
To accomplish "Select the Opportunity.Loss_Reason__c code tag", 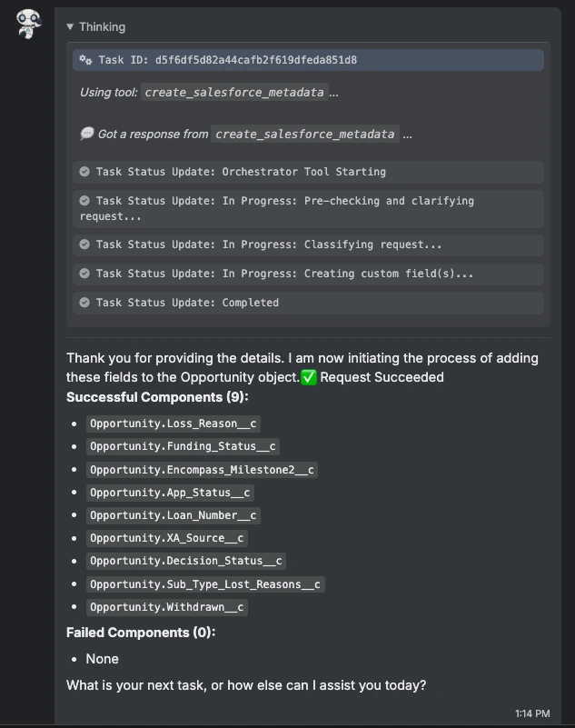I will coord(173,424).
